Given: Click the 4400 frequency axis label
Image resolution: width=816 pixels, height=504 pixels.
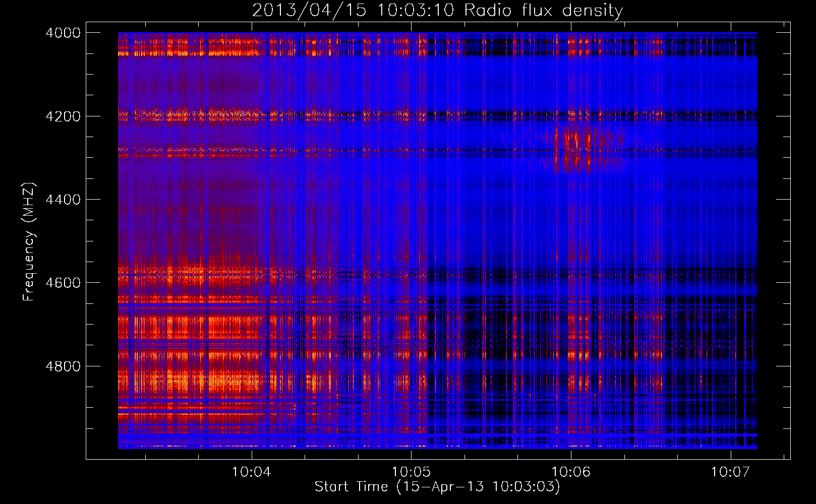Looking at the screenshot, I should (63, 200).
